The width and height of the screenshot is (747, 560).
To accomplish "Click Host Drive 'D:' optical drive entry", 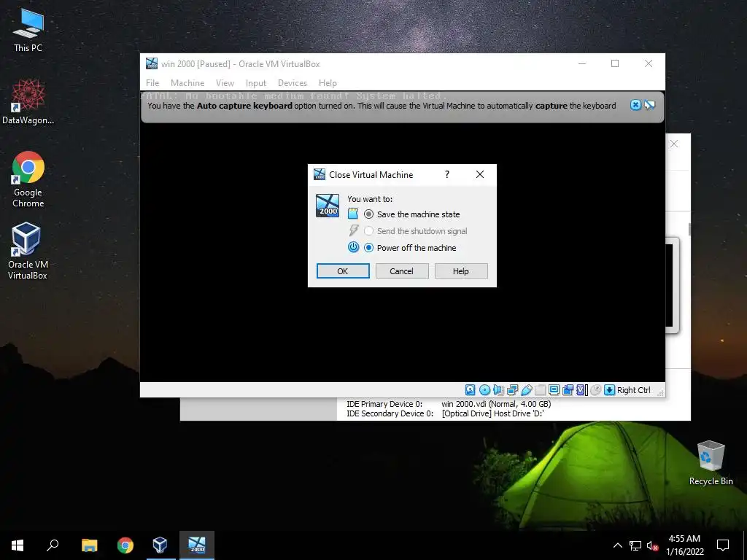I will 492,413.
